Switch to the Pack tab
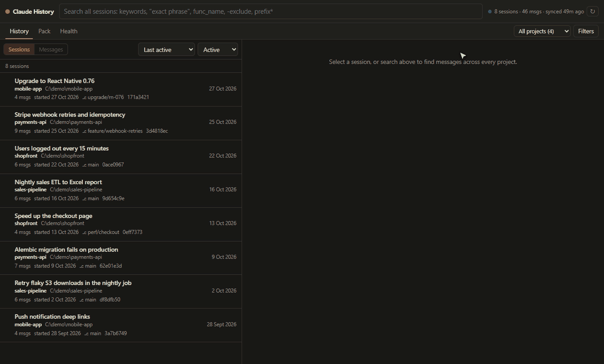This screenshot has height=364, width=604. 44,31
